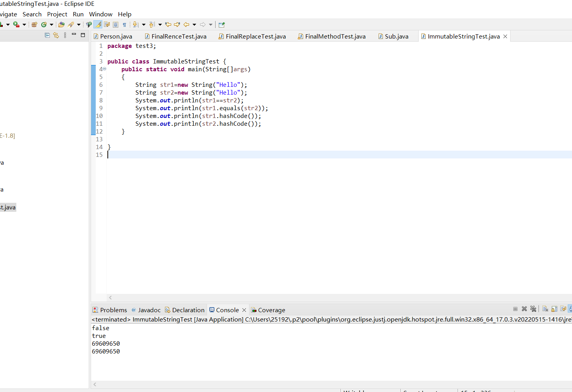Open the Run menu
The height and width of the screenshot is (392, 572).
pos(78,14)
